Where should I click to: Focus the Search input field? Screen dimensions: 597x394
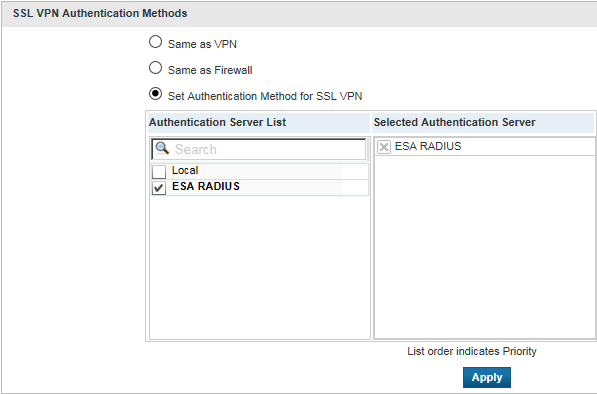click(259, 149)
